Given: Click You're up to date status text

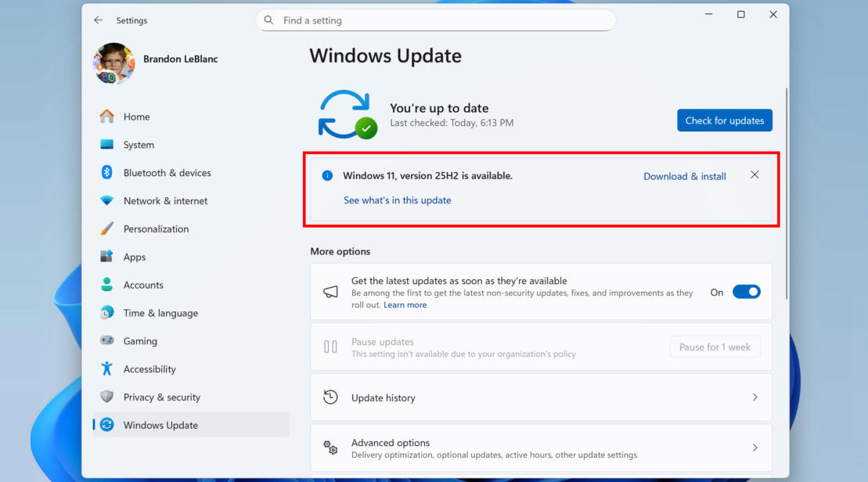Looking at the screenshot, I should tap(439, 108).
